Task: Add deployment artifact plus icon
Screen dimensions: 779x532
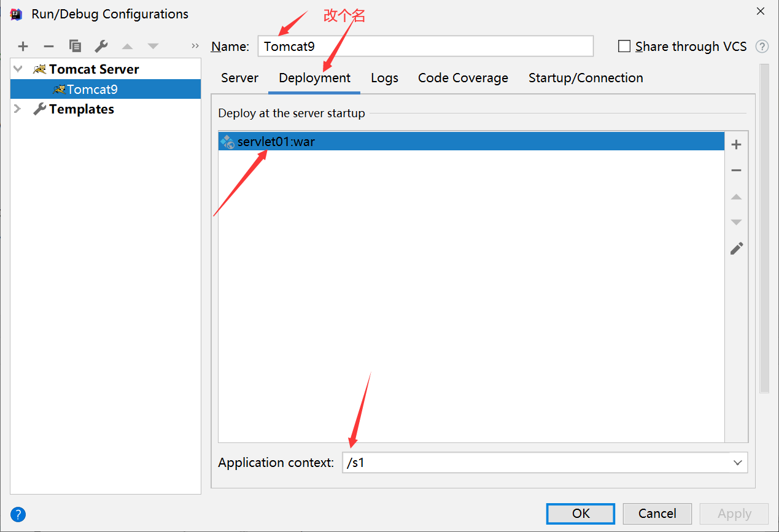Action: (737, 145)
